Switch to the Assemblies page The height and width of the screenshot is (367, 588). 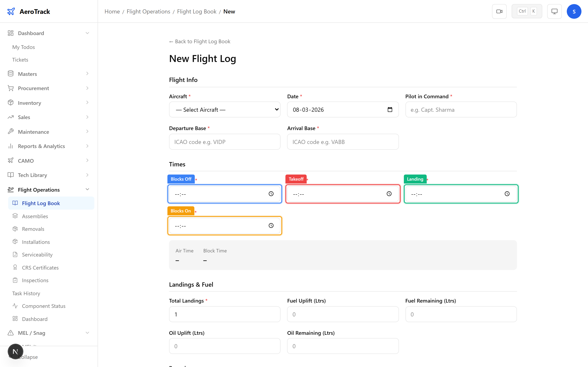35,216
